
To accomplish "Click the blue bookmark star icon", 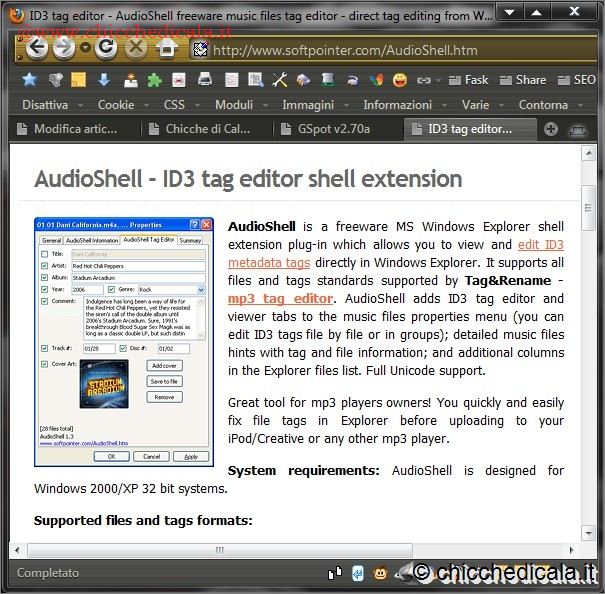I will (29, 80).
